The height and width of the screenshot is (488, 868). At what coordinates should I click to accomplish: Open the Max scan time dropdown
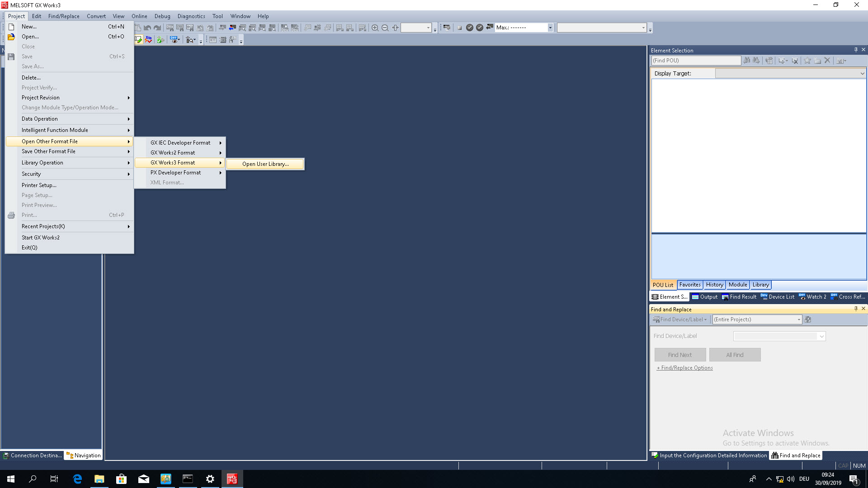point(550,28)
